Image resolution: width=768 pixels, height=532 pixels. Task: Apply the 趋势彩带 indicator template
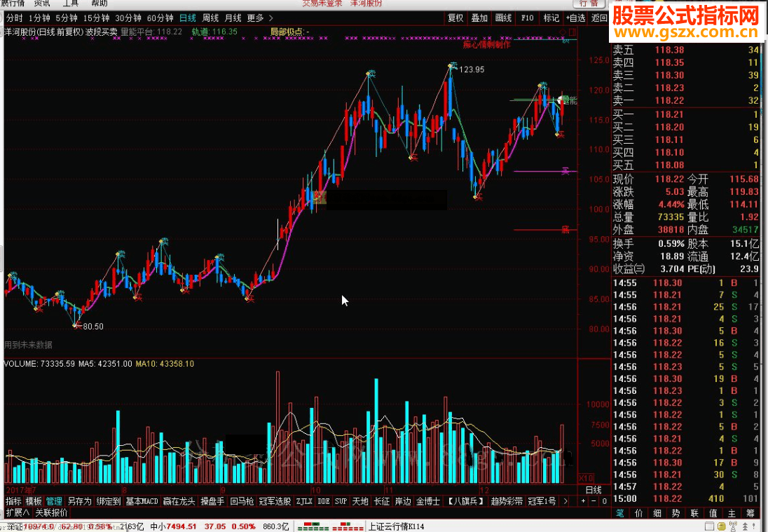[x=507, y=501]
